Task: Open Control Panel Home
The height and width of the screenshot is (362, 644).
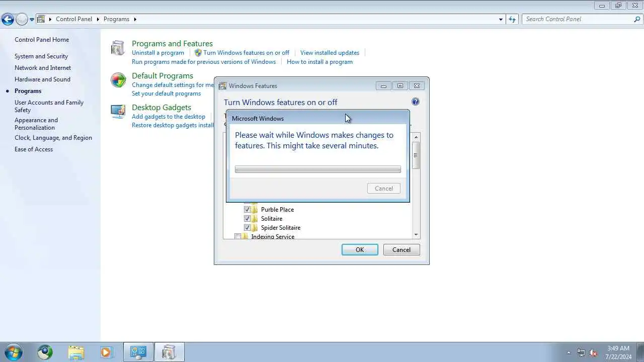Action: point(42,40)
